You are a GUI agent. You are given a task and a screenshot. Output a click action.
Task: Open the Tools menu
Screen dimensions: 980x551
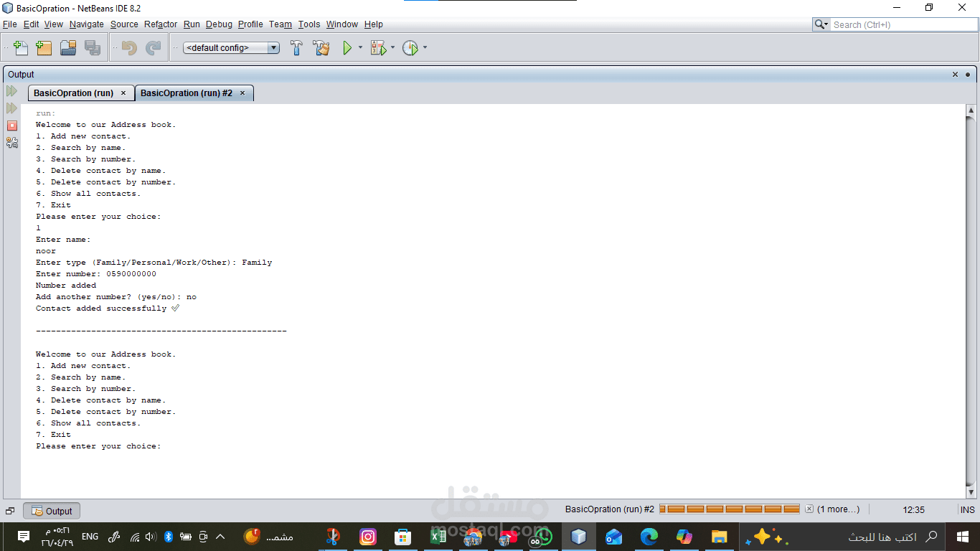click(309, 24)
